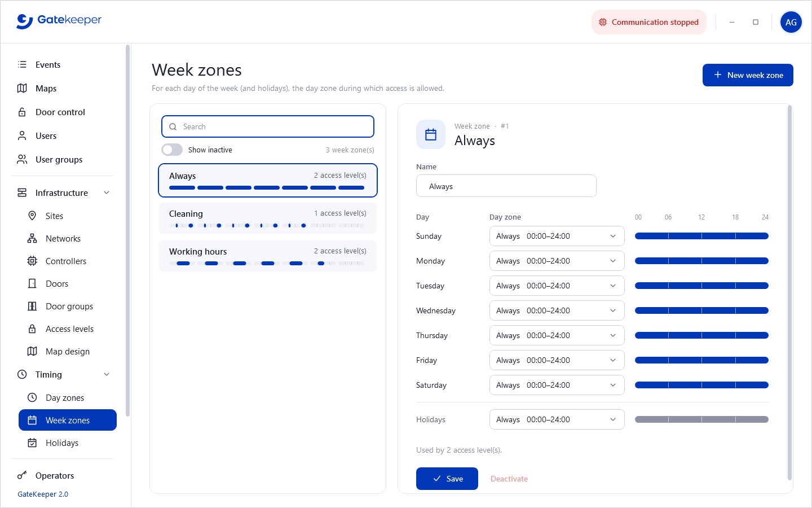Click the User groups icon
812x508 pixels.
pyautogui.click(x=22, y=159)
